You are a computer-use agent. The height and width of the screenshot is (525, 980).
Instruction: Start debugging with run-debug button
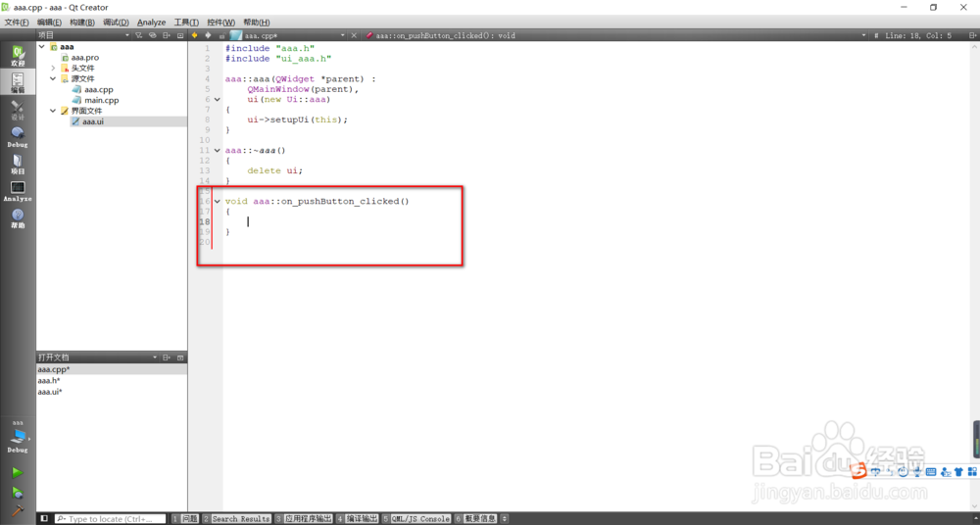click(18, 493)
